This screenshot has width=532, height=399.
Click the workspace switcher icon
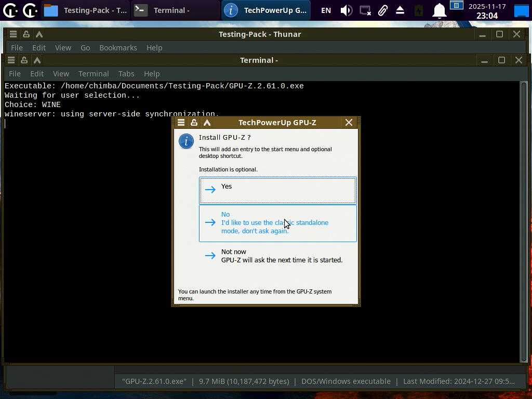click(456, 5)
